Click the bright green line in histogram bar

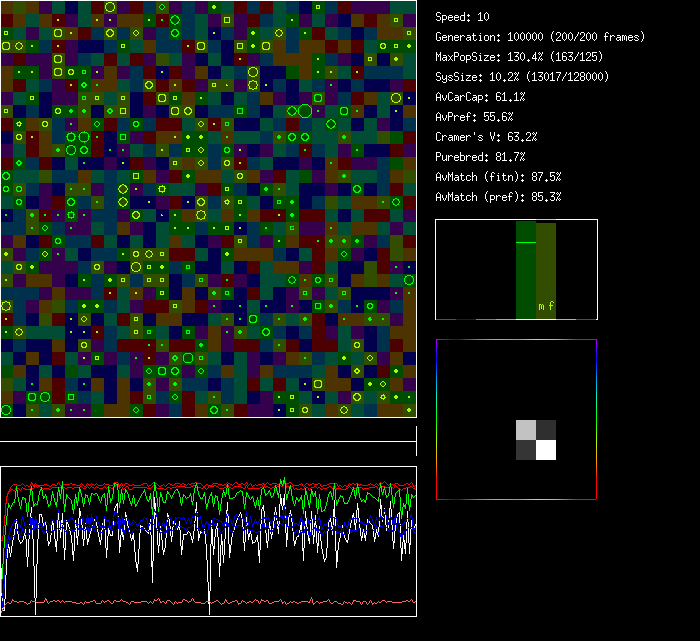(526, 243)
